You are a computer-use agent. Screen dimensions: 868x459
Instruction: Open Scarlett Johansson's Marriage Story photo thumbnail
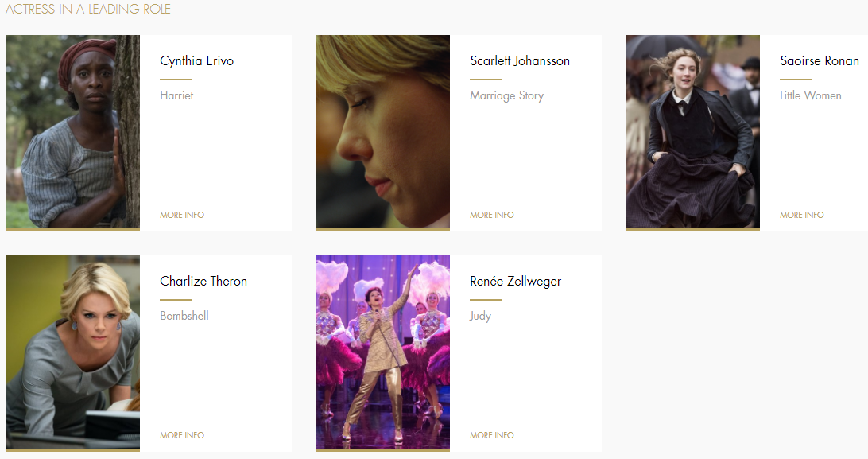click(x=382, y=133)
